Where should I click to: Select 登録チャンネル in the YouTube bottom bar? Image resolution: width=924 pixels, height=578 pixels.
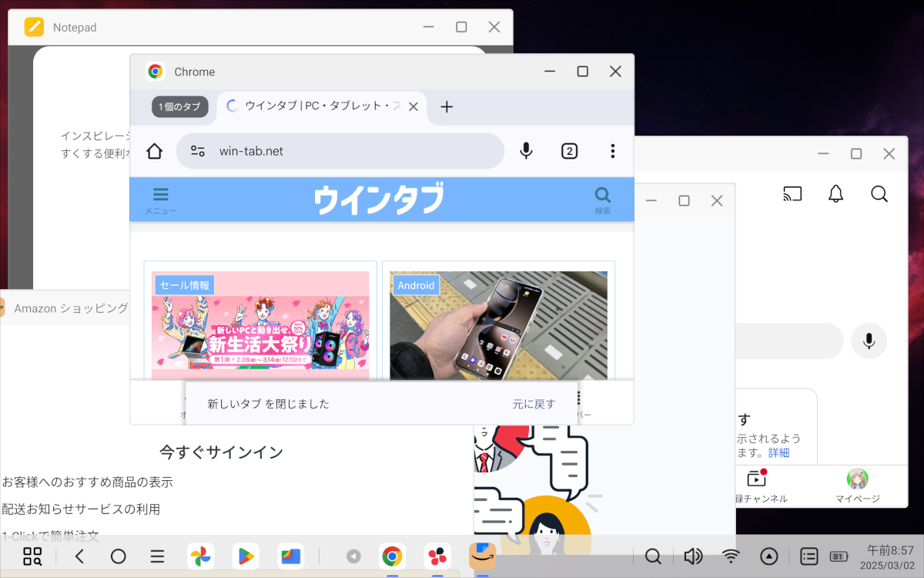[x=756, y=486]
